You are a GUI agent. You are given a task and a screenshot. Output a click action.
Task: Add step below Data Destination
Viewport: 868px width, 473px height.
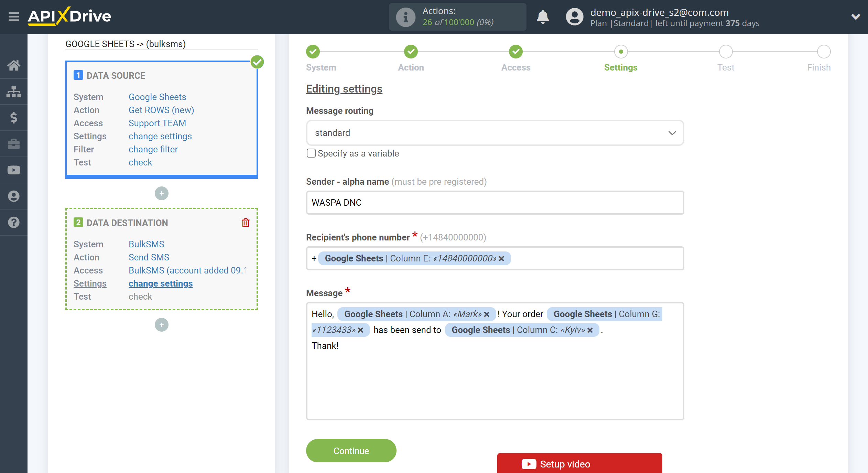click(x=162, y=325)
